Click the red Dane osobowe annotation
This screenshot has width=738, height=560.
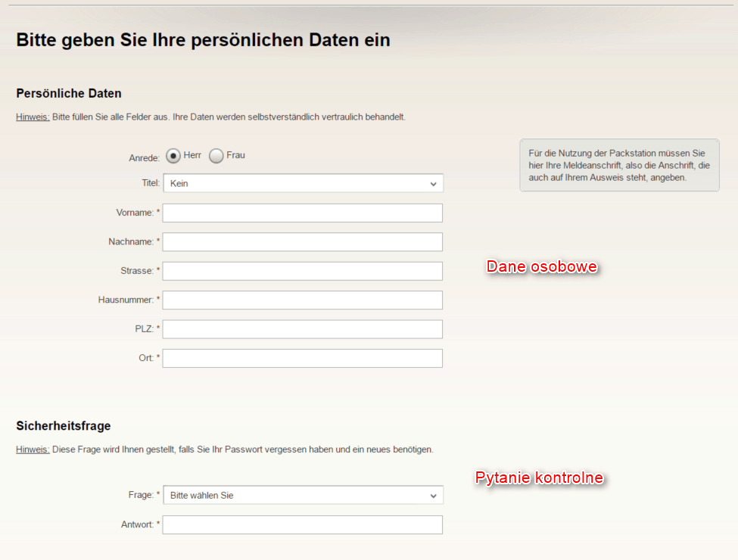pos(542,267)
